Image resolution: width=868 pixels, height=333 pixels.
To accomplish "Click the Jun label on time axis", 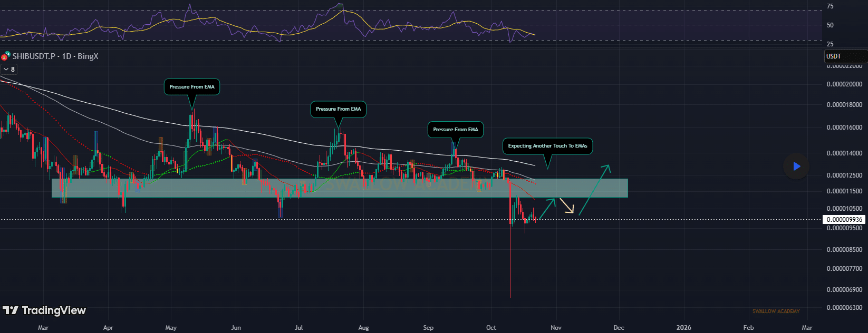I will click(x=236, y=328).
